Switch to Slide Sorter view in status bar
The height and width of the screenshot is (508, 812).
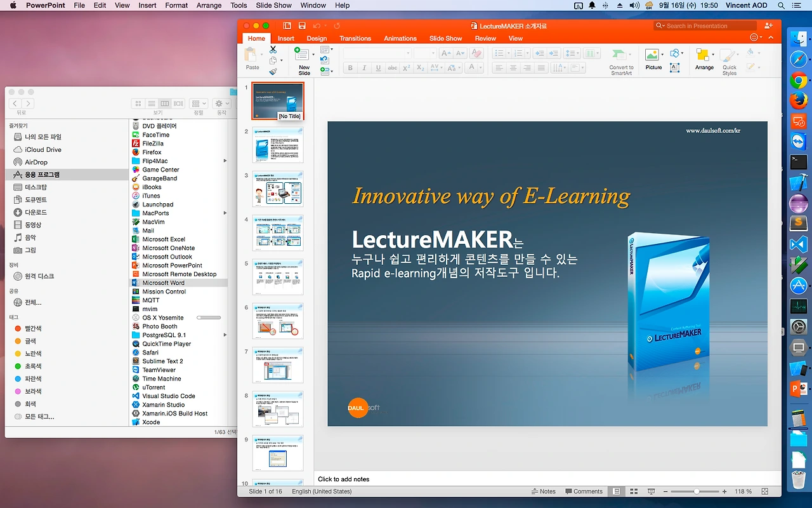[x=633, y=491]
